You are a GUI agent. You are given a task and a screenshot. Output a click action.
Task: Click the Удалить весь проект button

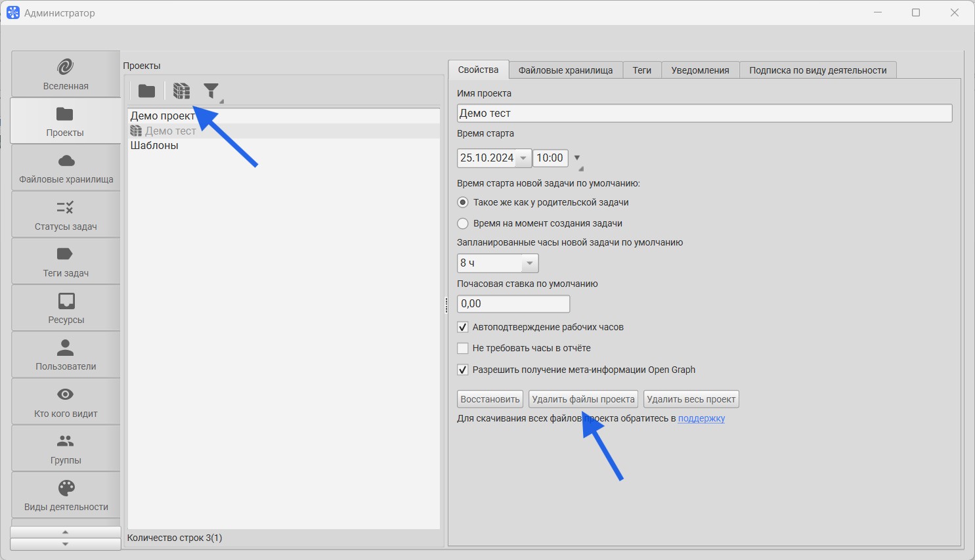[x=691, y=399]
